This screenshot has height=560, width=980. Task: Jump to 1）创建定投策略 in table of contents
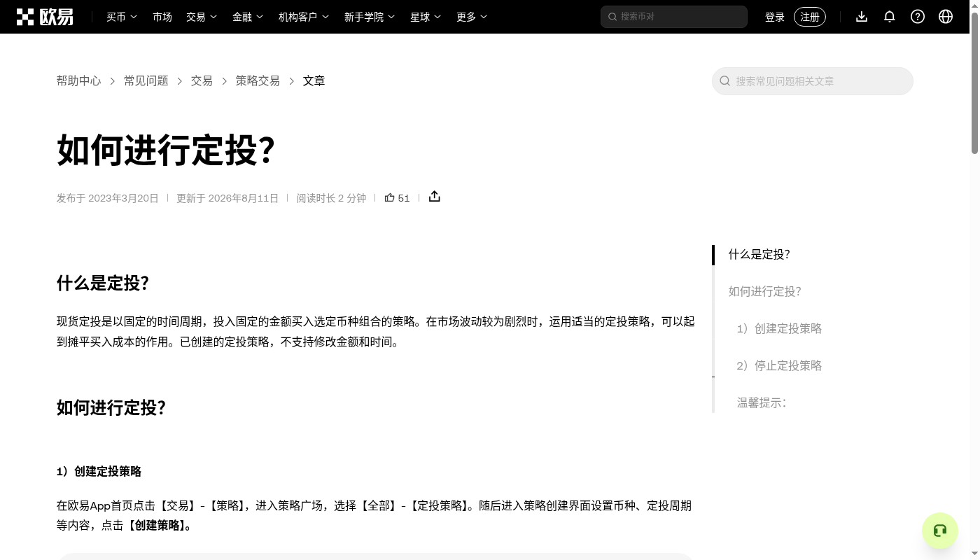[x=779, y=329]
